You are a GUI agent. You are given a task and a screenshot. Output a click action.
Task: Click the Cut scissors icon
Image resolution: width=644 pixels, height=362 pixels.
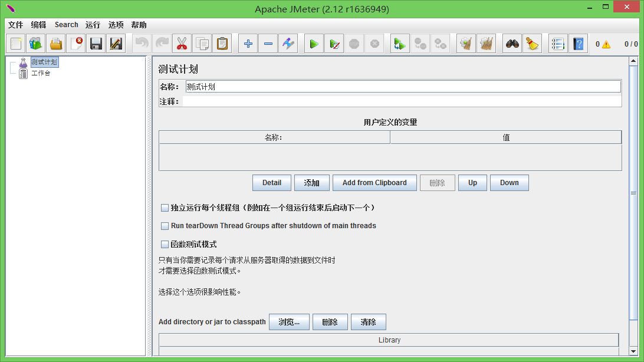point(182,44)
